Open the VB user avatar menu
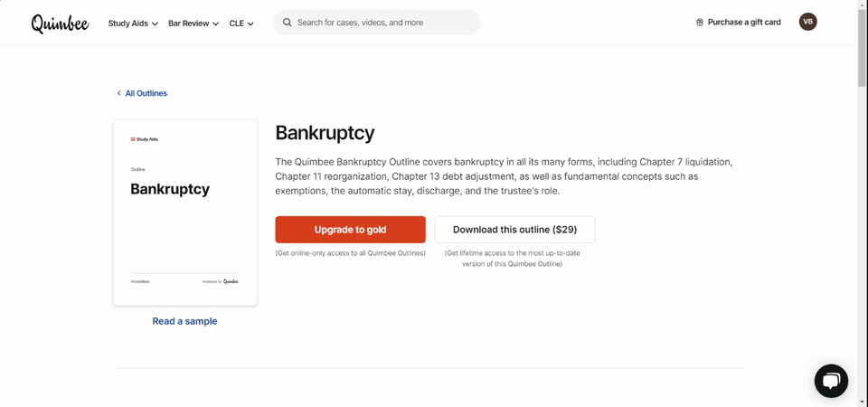This screenshot has height=407, width=868. 807,22
